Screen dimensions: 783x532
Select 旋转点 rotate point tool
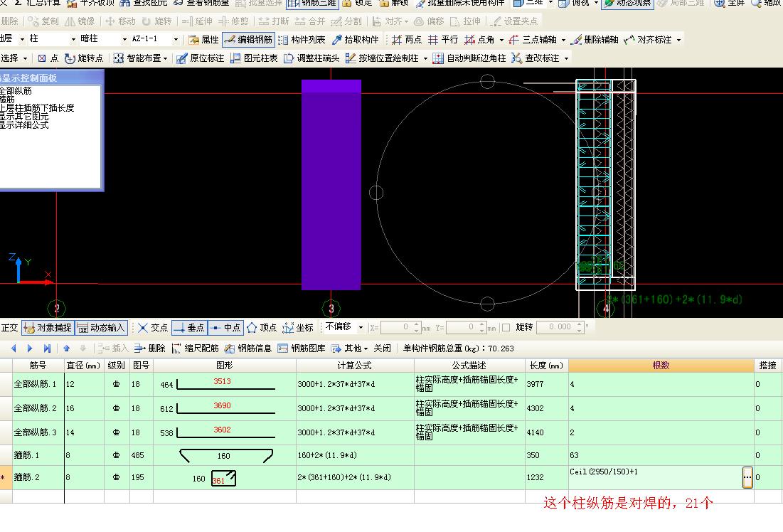click(x=84, y=58)
